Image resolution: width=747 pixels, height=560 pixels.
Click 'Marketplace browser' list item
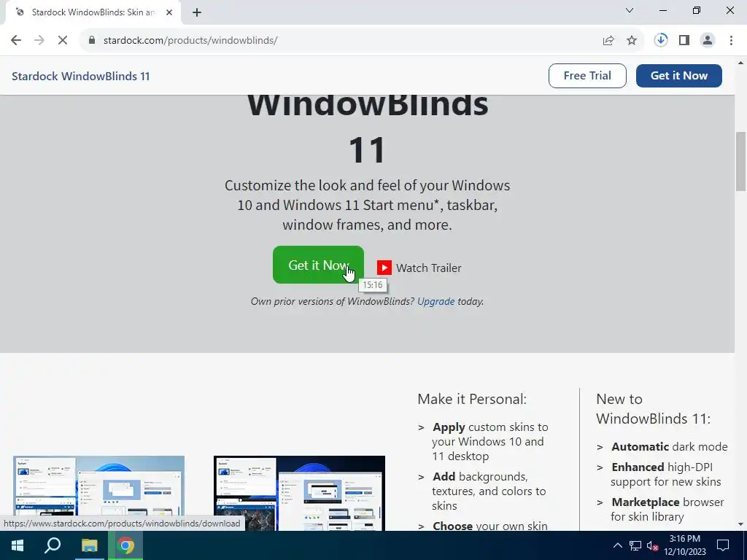[x=667, y=509]
